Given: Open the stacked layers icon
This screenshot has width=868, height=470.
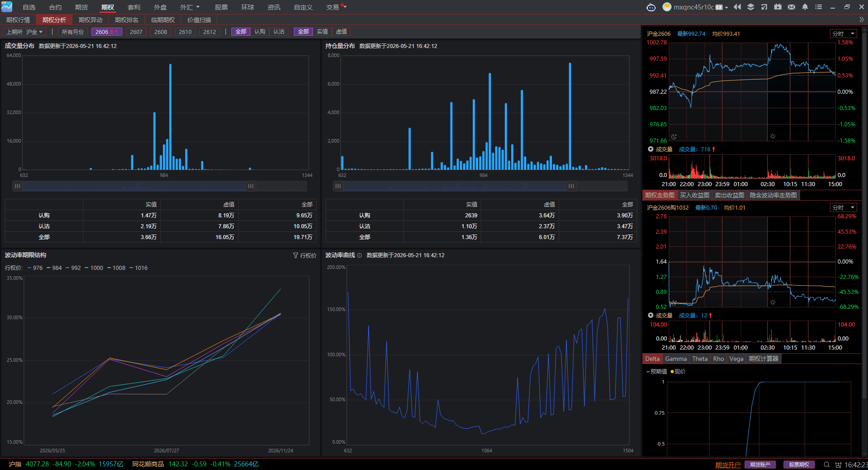Looking at the screenshot, I should pos(751,7).
